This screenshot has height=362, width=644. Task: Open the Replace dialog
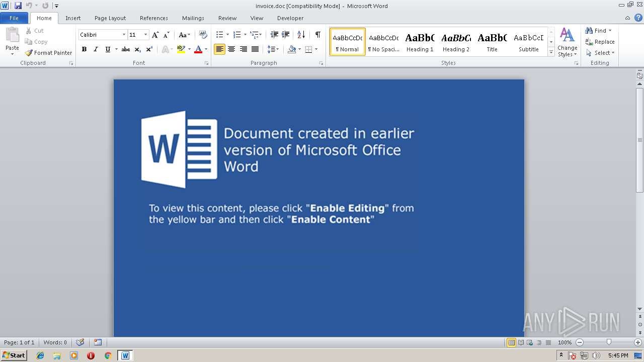tap(600, 42)
